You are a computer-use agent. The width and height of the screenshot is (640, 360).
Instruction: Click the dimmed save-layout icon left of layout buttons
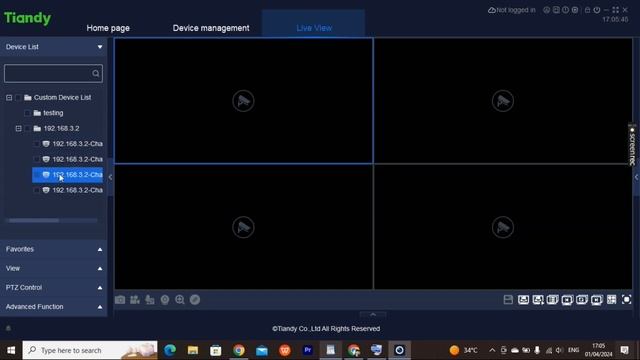[x=508, y=300]
